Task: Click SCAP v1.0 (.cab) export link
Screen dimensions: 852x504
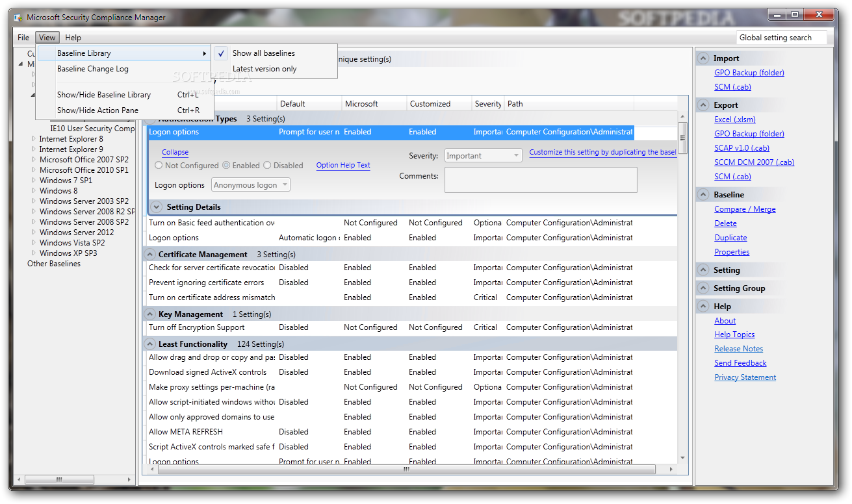Action: click(742, 148)
